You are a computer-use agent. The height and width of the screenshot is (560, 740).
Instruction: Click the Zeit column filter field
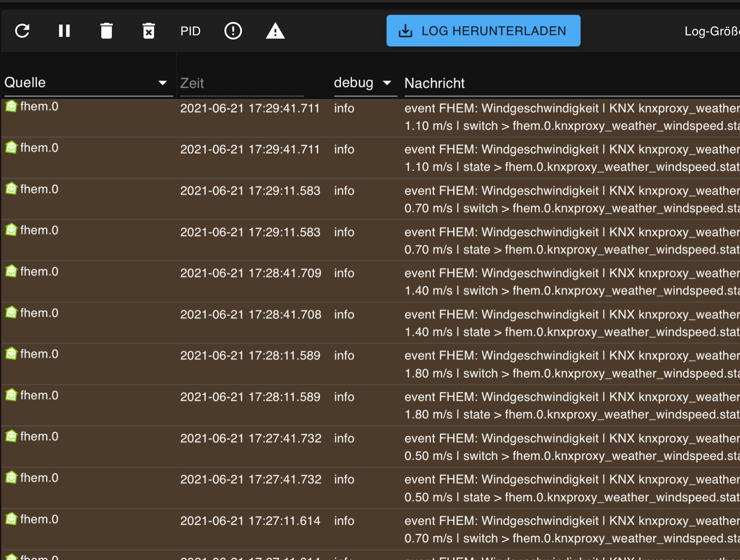(242, 83)
